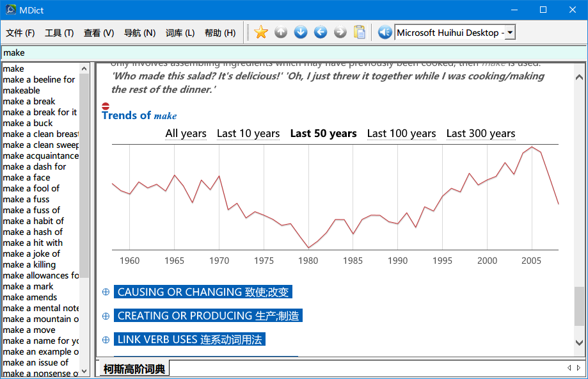Select 'make a mark' entry

[x=28, y=286]
